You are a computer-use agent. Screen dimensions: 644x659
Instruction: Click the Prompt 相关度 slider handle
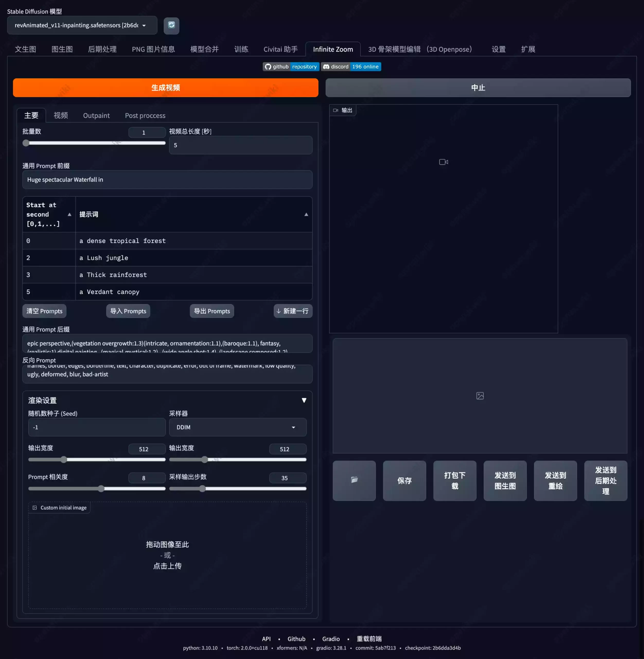(101, 488)
